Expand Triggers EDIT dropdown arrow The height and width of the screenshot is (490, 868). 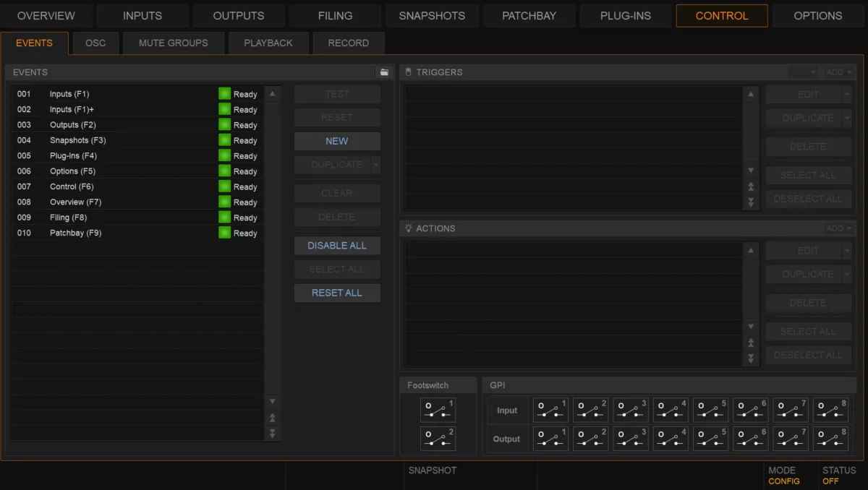tap(847, 94)
